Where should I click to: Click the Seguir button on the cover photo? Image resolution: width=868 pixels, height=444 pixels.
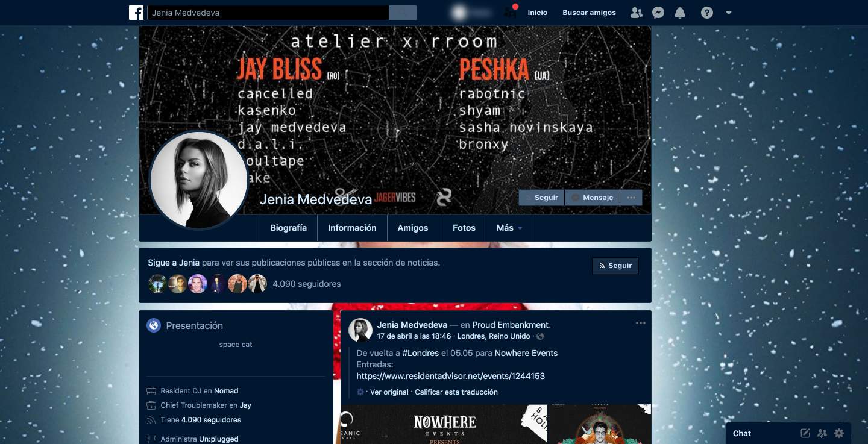tap(541, 198)
